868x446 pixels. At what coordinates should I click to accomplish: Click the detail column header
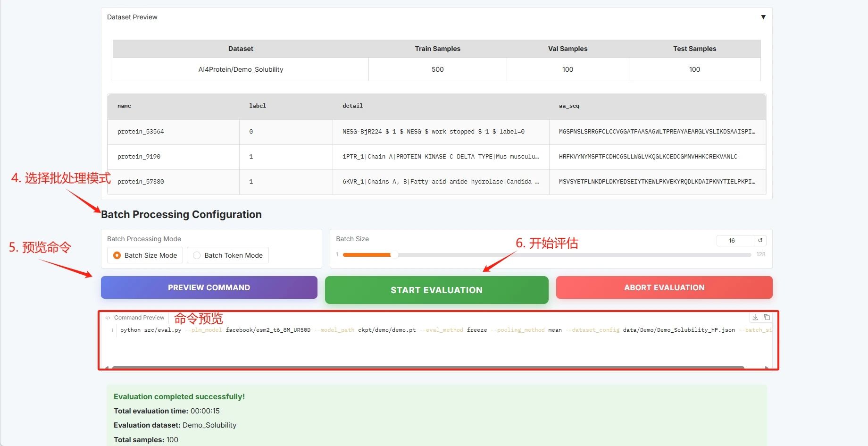[x=352, y=106]
